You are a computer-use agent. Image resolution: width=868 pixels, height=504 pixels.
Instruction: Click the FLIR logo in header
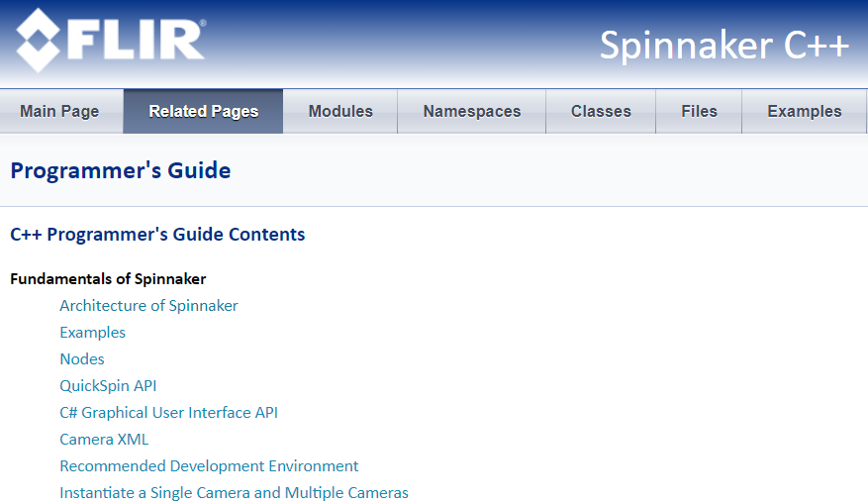click(111, 40)
